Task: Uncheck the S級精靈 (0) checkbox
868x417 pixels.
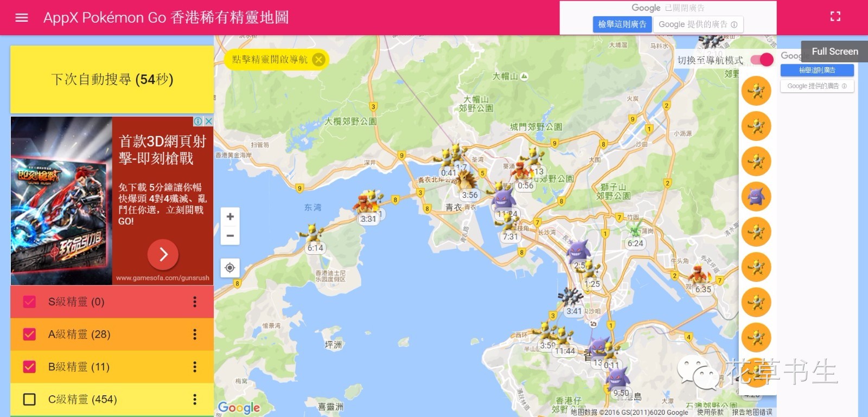Action: click(x=29, y=301)
